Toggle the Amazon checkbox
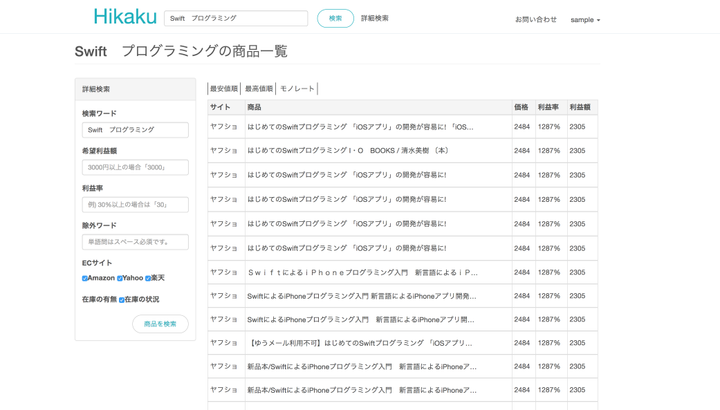Viewport: 720px width, 410px height. point(85,279)
